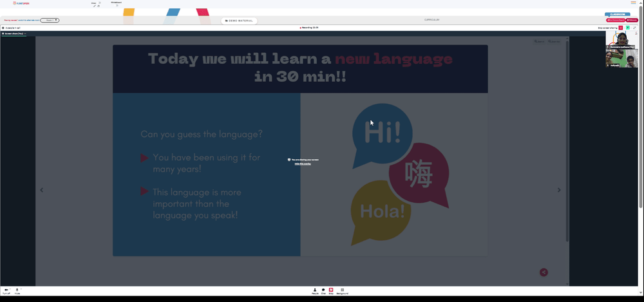644x302 pixels.
Task: Select the Screen share (You) tab
Action: (14, 33)
